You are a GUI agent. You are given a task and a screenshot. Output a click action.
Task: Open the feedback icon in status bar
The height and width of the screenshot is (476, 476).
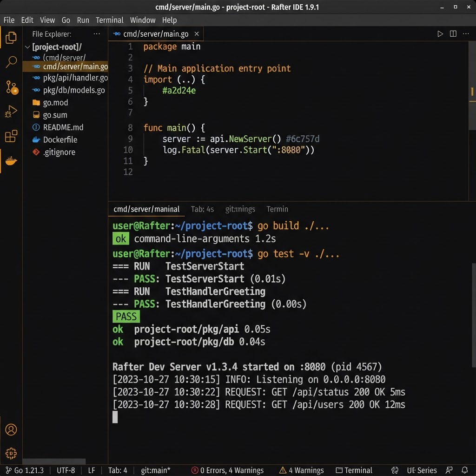pos(449,470)
